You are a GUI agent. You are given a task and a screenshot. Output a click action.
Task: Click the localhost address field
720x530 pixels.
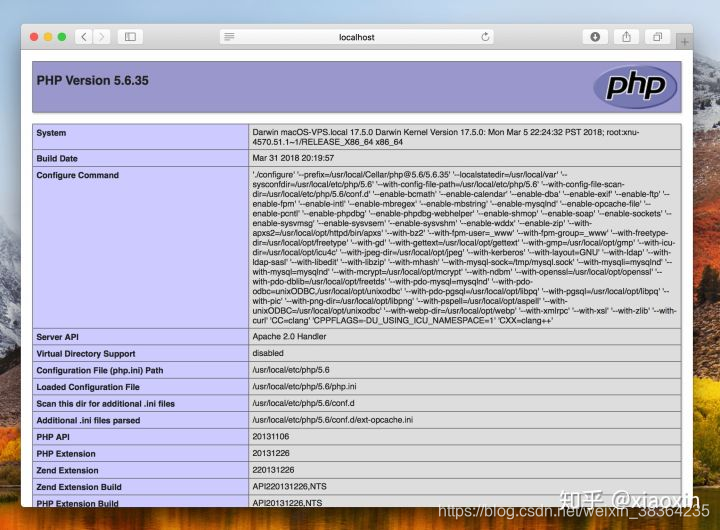click(x=356, y=37)
